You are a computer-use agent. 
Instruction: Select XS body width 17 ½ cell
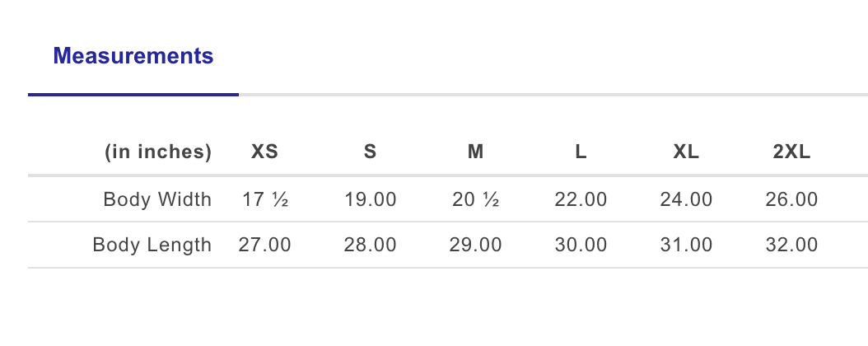pyautogui.click(x=264, y=199)
